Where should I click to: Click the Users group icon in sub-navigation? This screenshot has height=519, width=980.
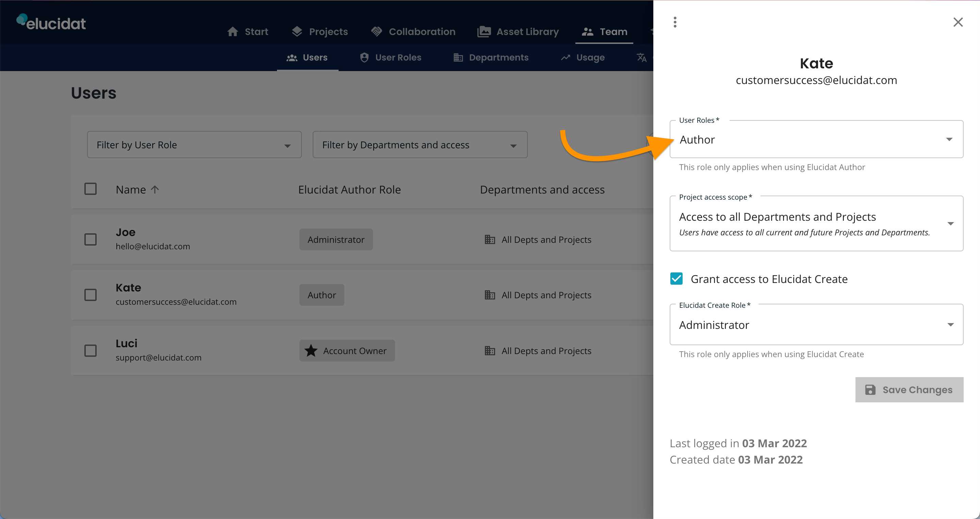click(292, 57)
